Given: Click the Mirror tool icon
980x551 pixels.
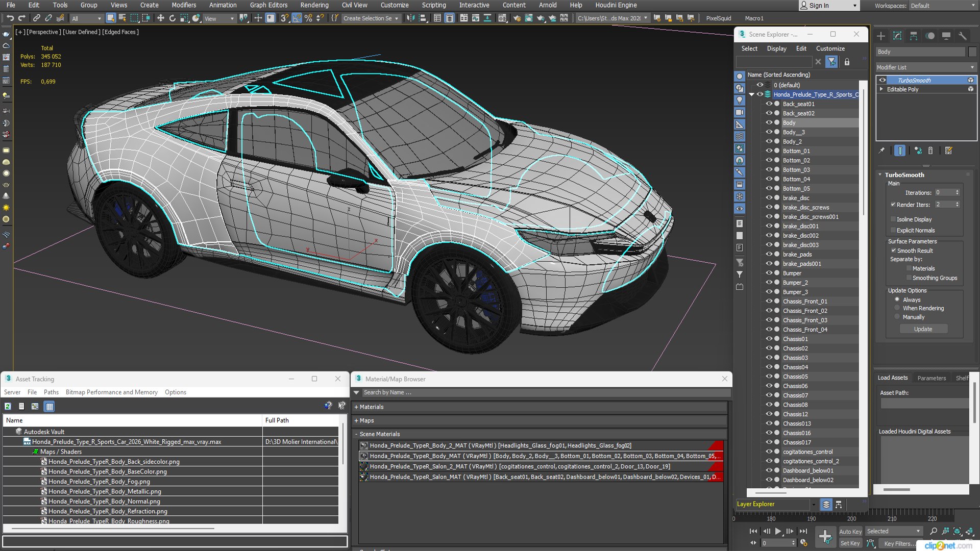Looking at the screenshot, I should tap(410, 18).
